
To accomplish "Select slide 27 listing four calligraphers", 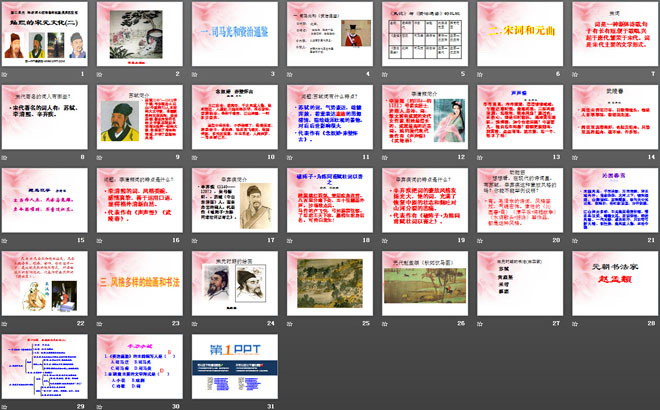I will [520, 283].
